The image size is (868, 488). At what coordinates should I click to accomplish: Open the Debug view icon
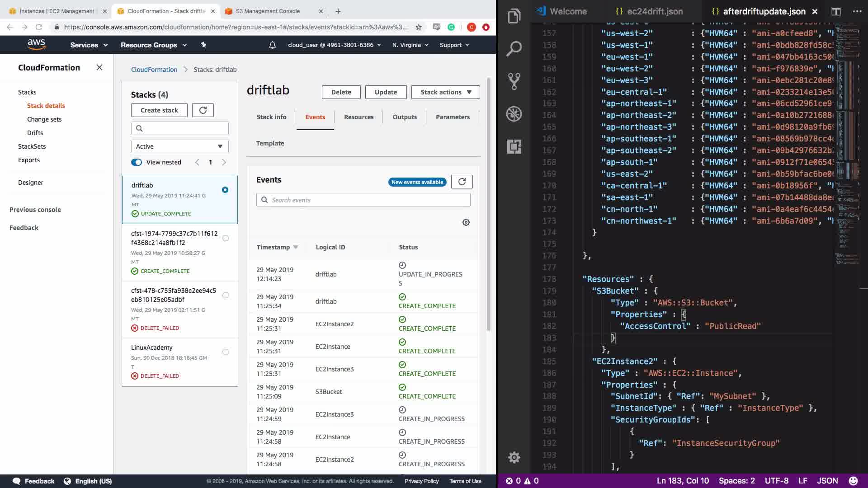(x=514, y=114)
